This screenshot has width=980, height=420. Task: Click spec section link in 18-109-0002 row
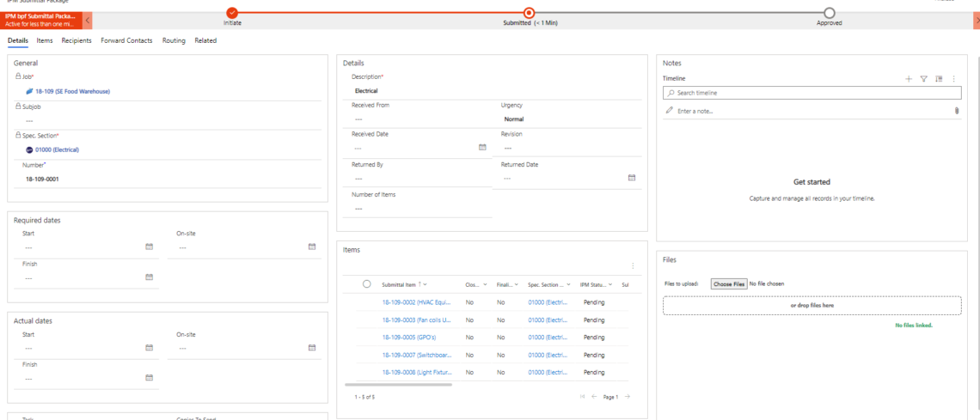click(549, 302)
